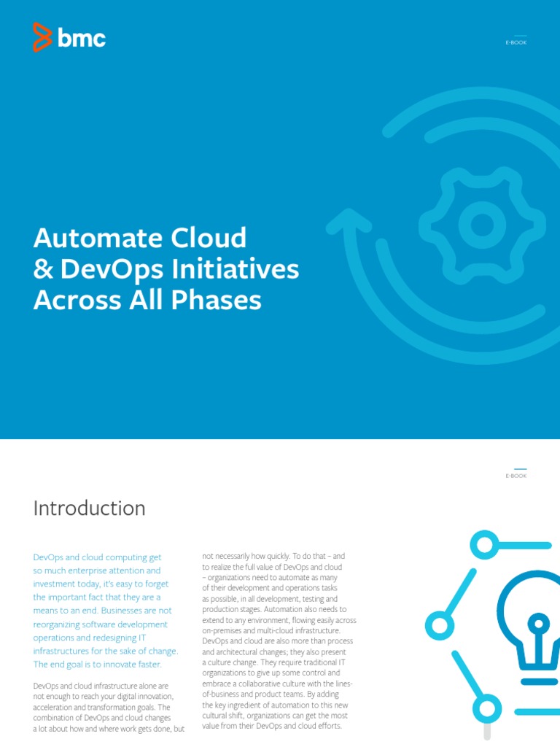The height and width of the screenshot is (747, 560).
Task: Click the blue intro paragraph starting "DevOps and cloud computing"
Action: click(105, 611)
